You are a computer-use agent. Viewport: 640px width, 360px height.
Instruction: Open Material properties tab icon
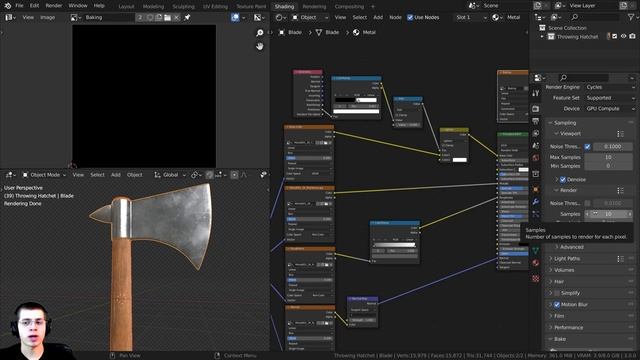point(536,263)
